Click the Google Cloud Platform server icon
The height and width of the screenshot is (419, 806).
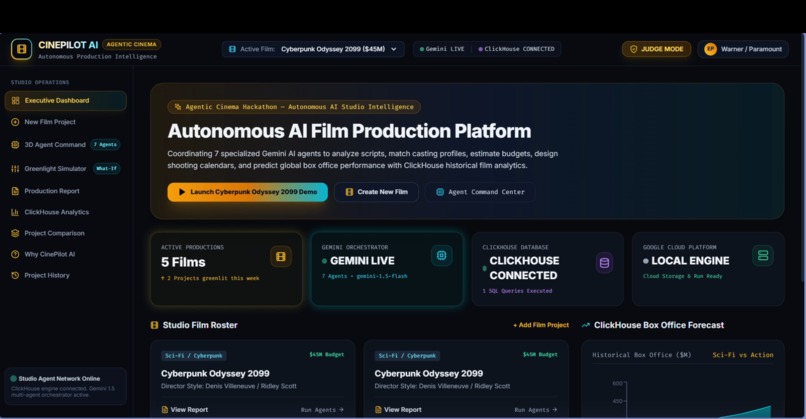click(x=763, y=256)
